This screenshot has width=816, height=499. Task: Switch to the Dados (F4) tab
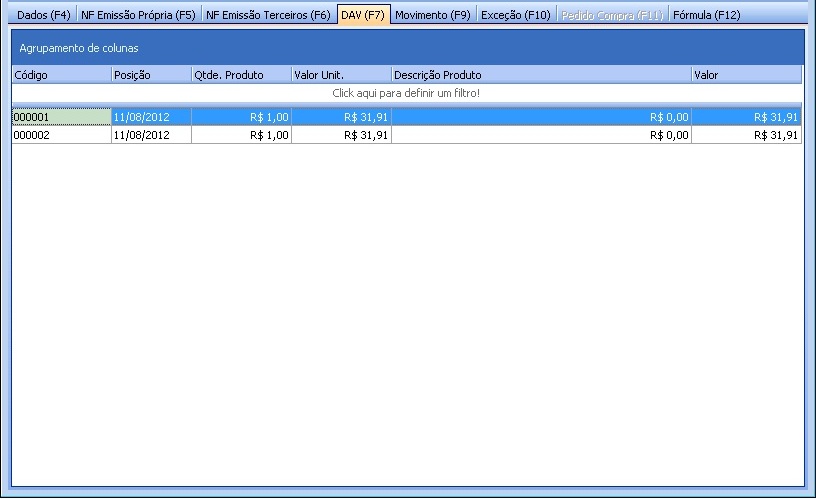coord(41,15)
